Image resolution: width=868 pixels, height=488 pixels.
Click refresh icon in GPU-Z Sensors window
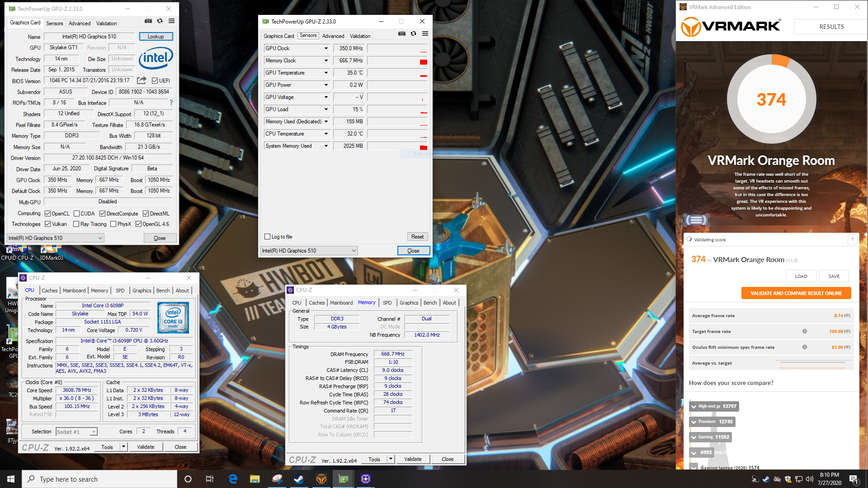click(x=414, y=33)
